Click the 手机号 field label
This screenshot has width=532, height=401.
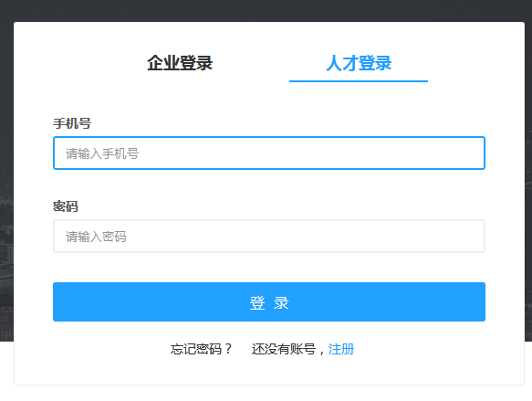point(72,123)
